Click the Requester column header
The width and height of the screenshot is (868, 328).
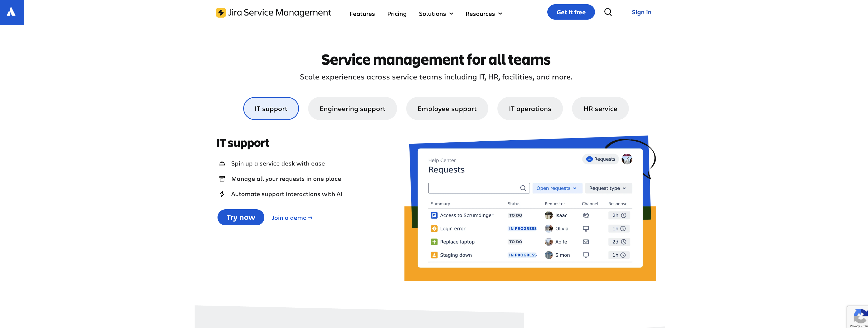click(x=555, y=204)
